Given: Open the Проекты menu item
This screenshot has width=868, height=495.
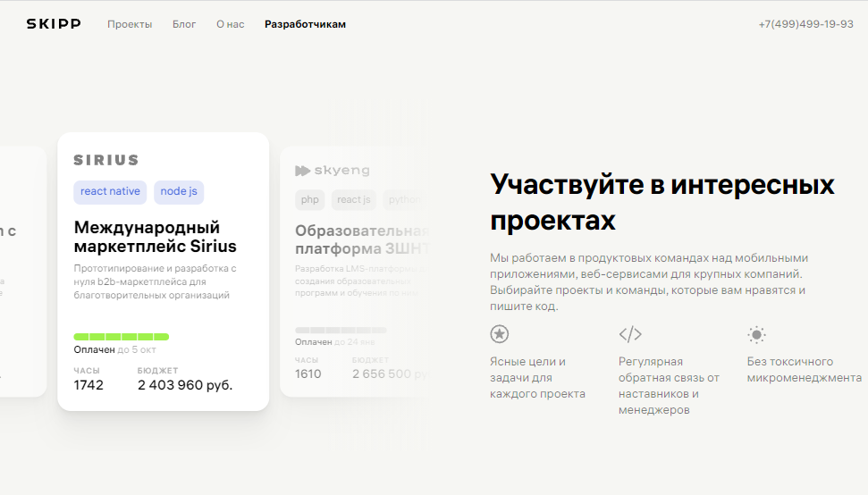Looking at the screenshot, I should [x=130, y=24].
